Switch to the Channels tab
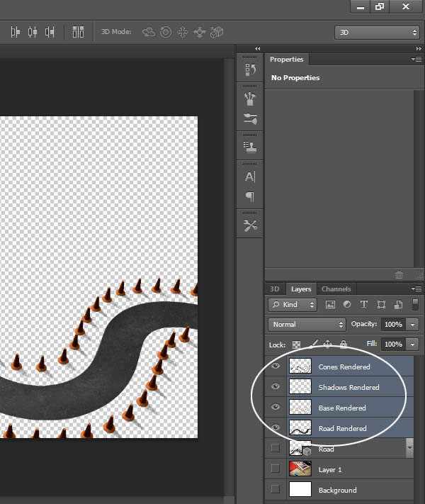 tap(336, 289)
